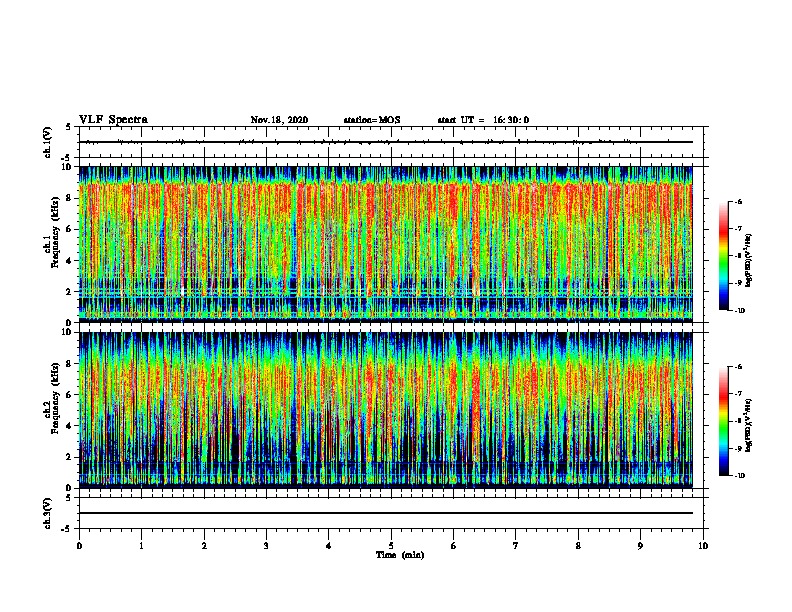
Task: Click the ch.2 colorbar log(PSD) unit label
Action: (x=749, y=426)
